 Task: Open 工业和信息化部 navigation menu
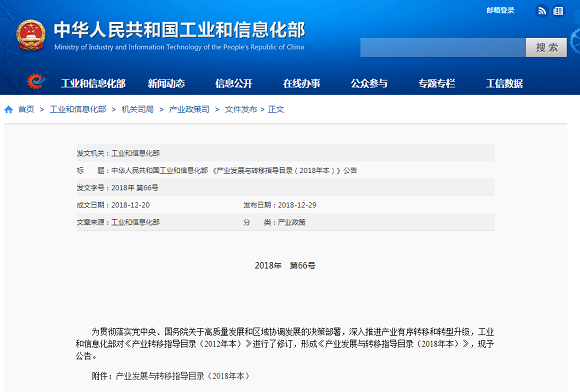[93, 84]
